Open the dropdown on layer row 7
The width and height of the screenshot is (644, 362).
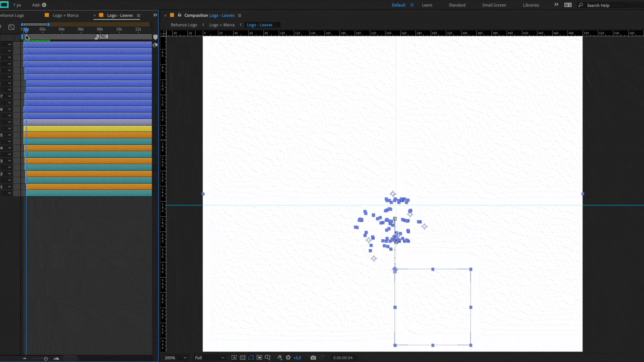9,96
